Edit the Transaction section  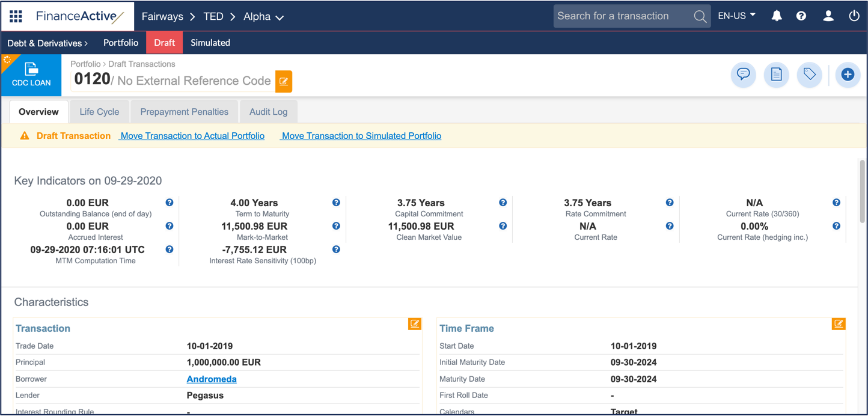[415, 324]
